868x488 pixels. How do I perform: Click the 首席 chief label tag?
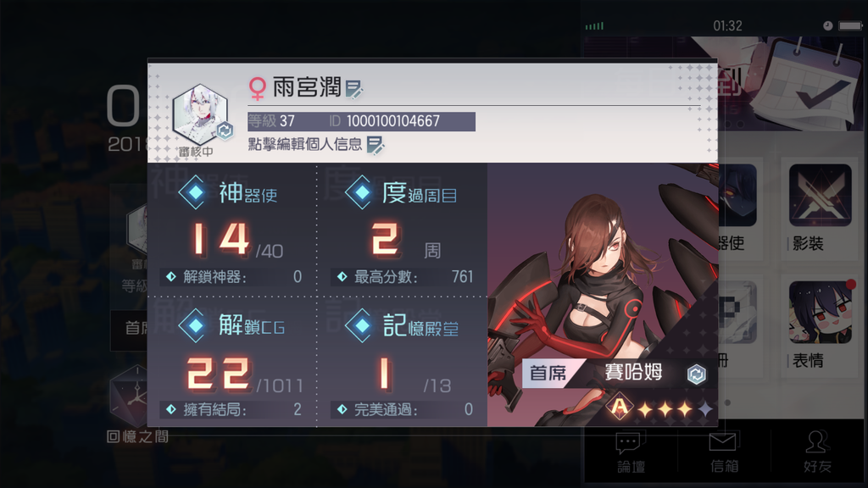tap(548, 374)
